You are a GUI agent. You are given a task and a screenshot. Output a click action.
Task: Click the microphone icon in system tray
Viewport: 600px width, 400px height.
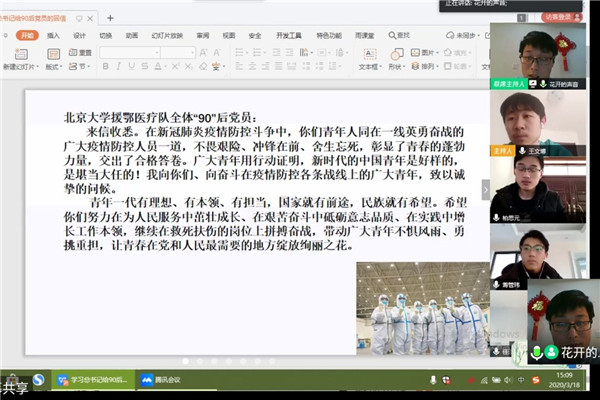[x=432, y=380]
